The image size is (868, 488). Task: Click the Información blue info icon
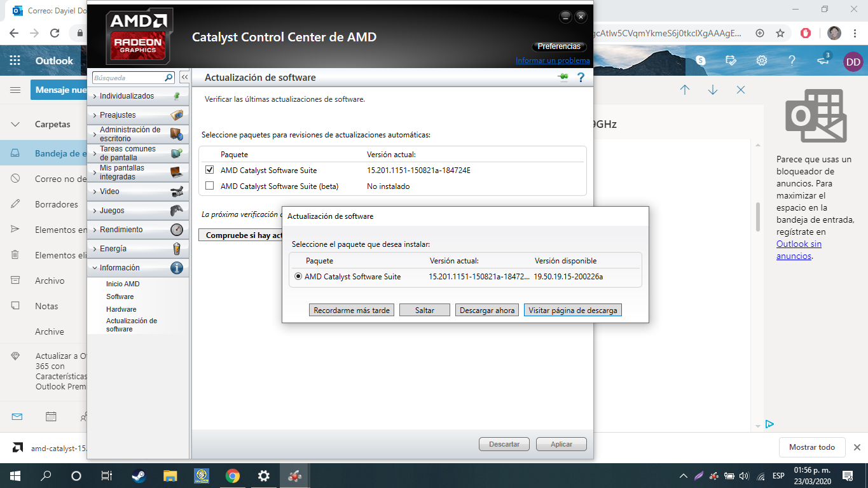point(177,268)
